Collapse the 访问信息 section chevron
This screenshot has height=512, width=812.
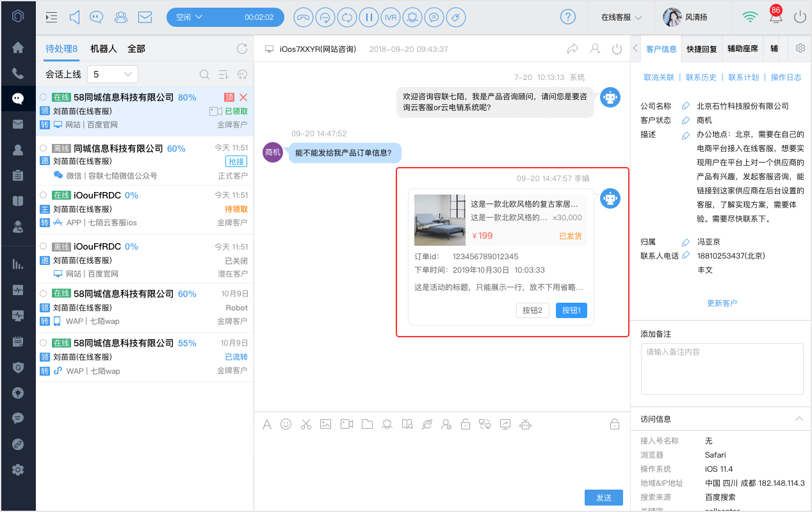click(799, 419)
